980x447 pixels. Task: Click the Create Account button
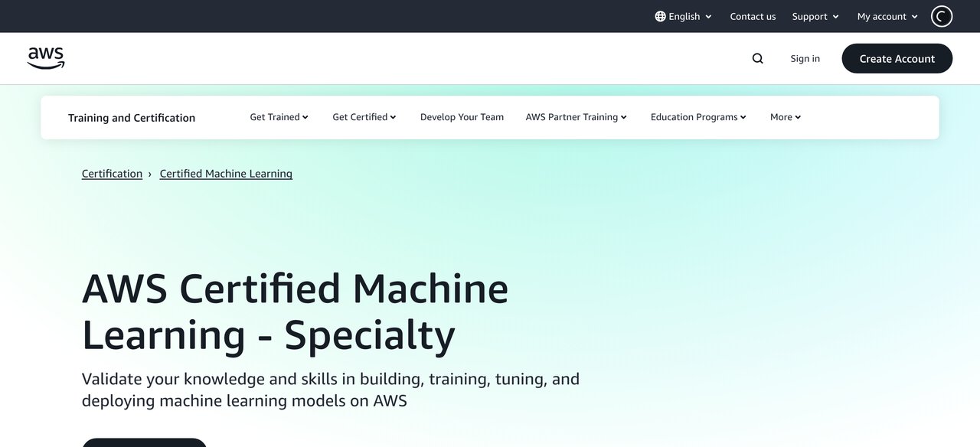click(x=897, y=58)
